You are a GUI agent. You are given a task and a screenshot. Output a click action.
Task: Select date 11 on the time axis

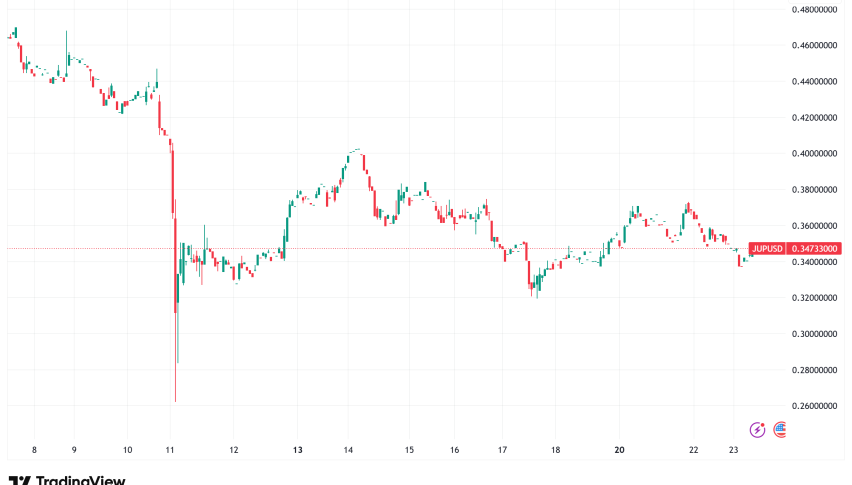click(x=171, y=451)
